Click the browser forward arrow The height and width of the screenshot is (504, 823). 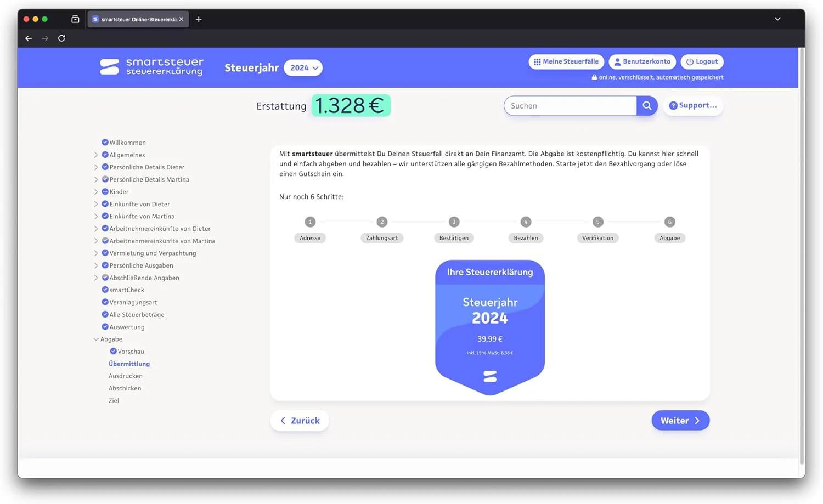[x=45, y=38]
